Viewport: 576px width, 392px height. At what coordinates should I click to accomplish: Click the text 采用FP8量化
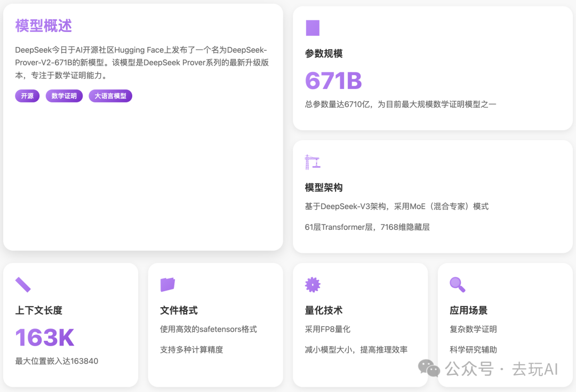tap(327, 329)
